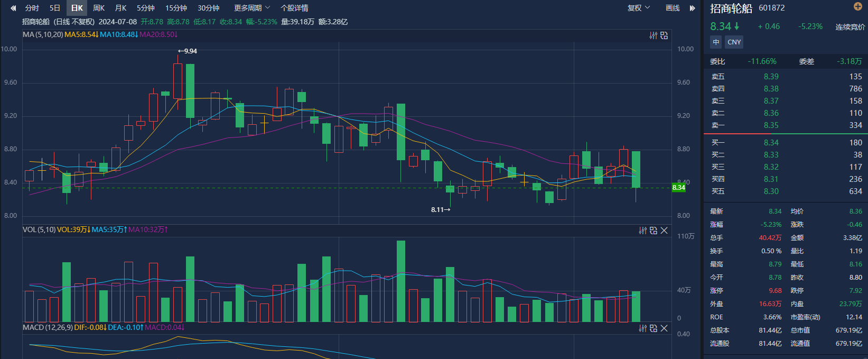Click the MA panel switch-indicator icon

click(x=664, y=35)
